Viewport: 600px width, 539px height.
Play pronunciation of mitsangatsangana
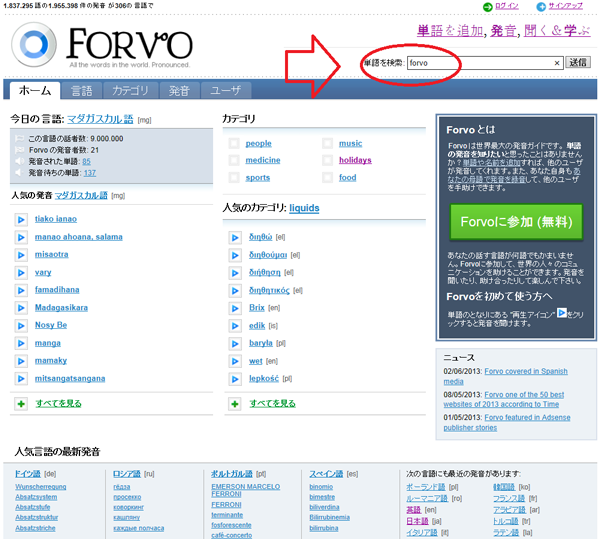tap(21, 379)
